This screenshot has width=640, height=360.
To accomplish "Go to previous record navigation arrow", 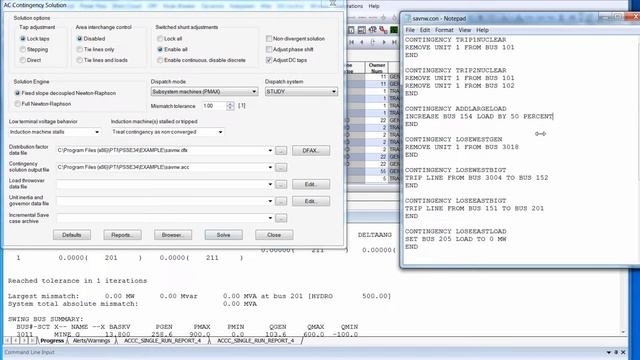I will coord(362,42).
